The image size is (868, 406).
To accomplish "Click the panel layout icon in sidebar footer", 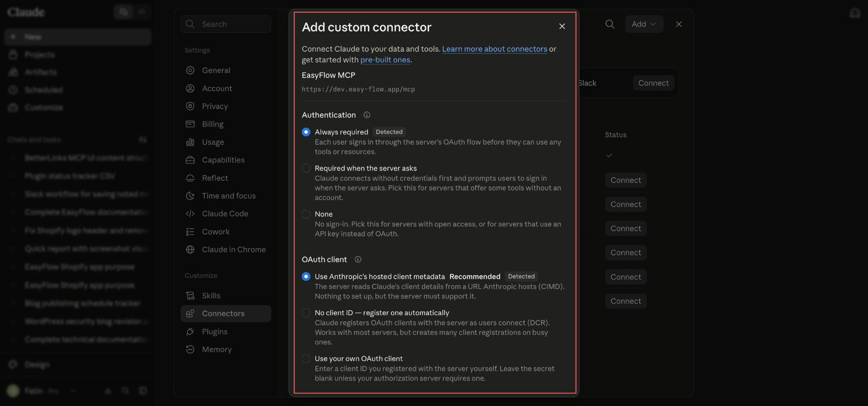I will 143,391.
